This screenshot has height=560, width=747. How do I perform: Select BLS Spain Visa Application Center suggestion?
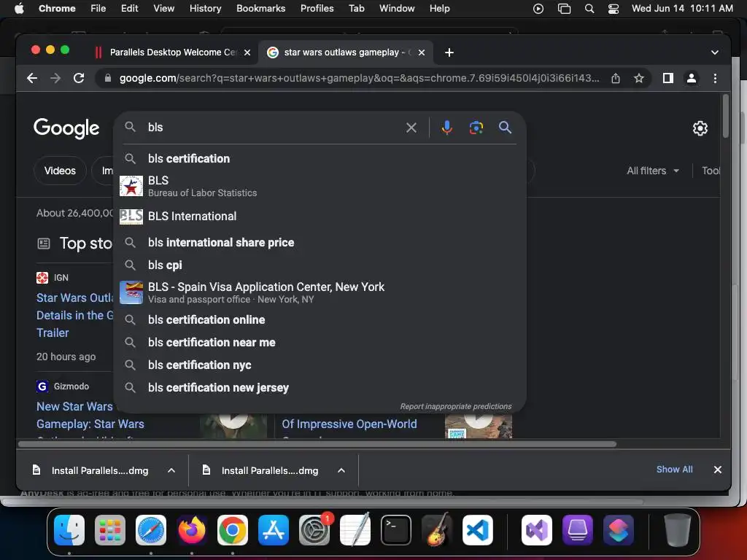pyautogui.click(x=320, y=292)
